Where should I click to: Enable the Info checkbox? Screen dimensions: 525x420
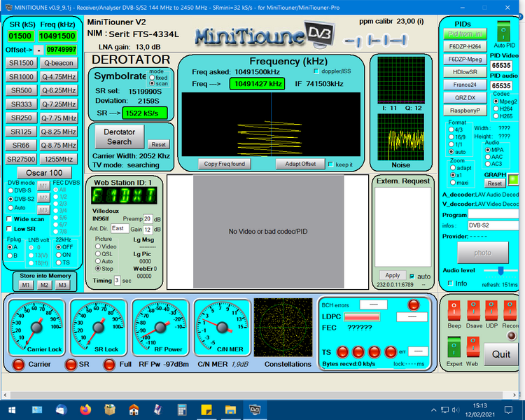451,283
